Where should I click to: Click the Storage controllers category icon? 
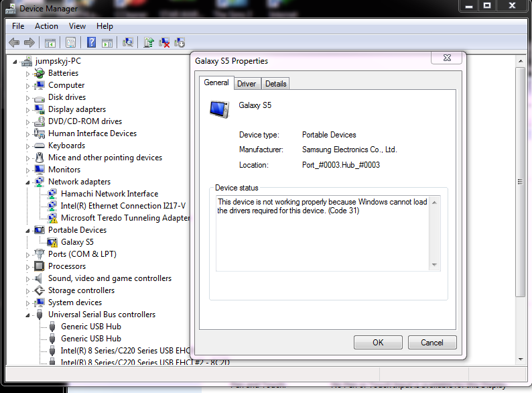tap(40, 290)
